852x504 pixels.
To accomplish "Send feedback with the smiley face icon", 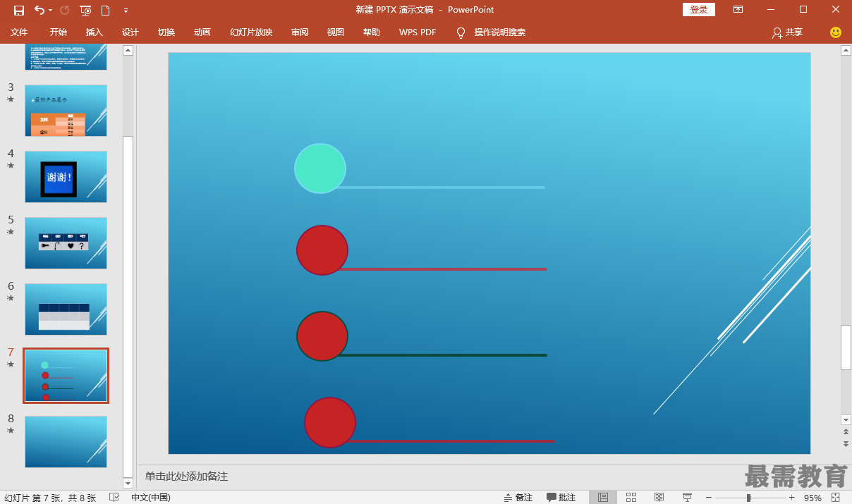I will (836, 32).
